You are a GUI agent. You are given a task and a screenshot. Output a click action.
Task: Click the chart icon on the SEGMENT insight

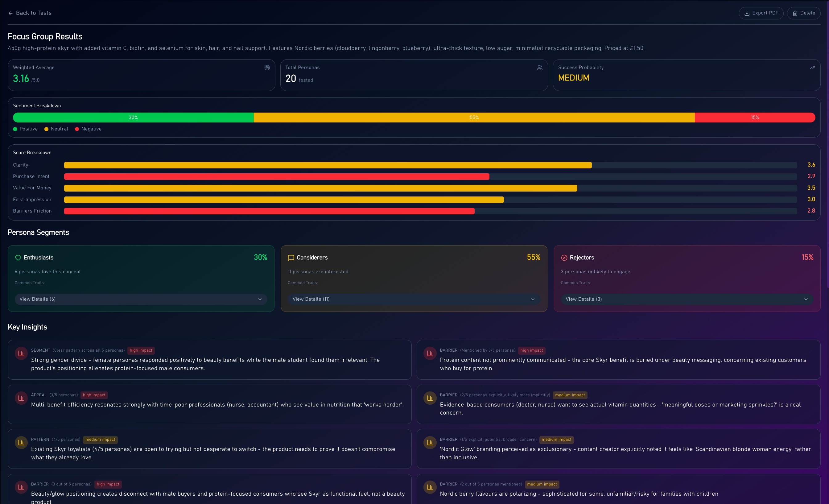click(x=21, y=353)
